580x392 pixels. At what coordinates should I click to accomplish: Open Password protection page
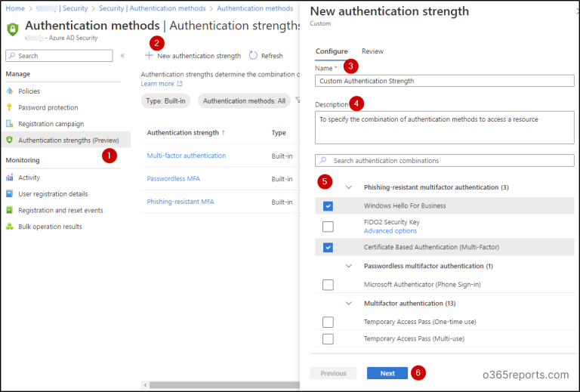[48, 107]
